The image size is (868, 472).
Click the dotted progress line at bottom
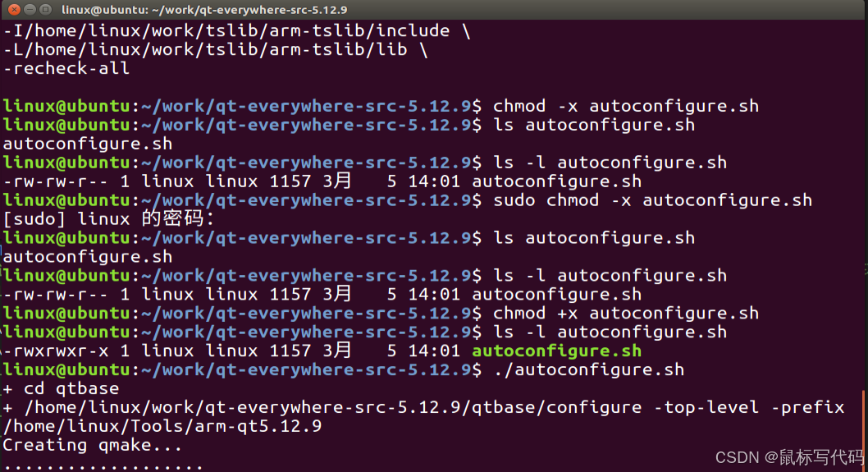103,467
